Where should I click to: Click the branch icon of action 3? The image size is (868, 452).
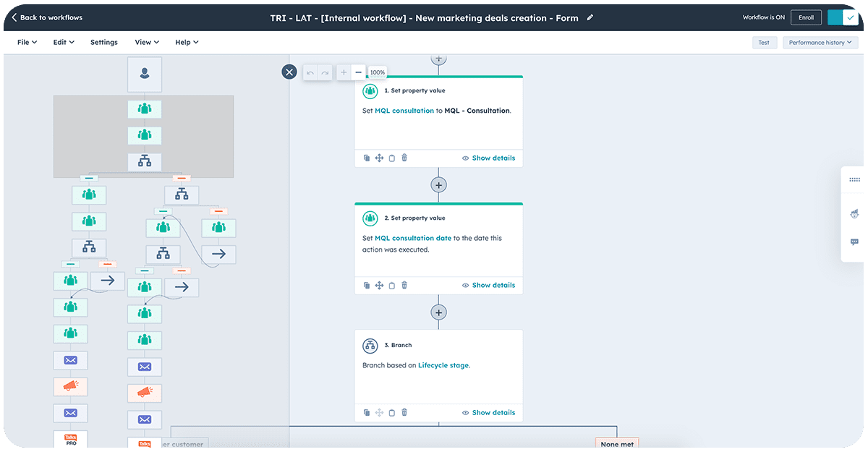pyautogui.click(x=370, y=346)
